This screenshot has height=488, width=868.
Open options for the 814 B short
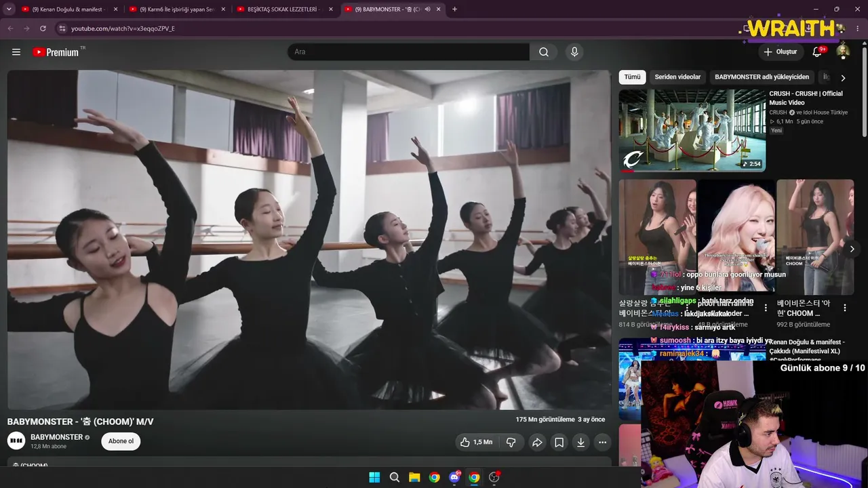686,308
